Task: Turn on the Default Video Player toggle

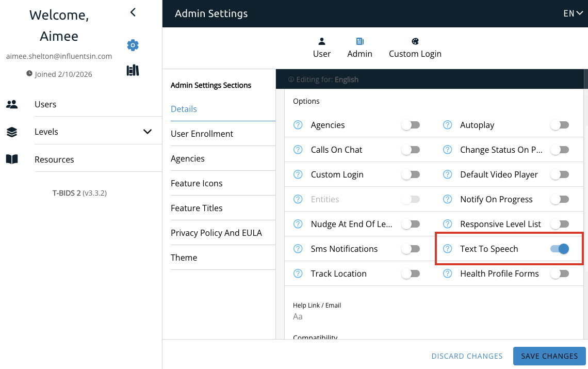Action: pos(559,174)
